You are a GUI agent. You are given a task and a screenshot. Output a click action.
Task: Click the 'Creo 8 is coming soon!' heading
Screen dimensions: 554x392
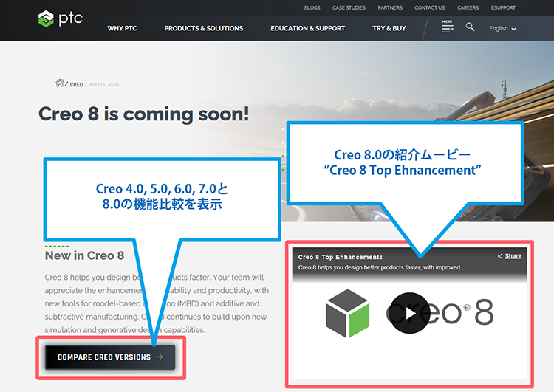point(144,114)
